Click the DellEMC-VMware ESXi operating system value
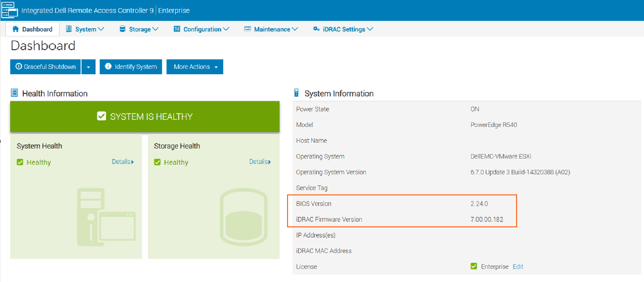This screenshot has width=644, height=282. (501, 156)
